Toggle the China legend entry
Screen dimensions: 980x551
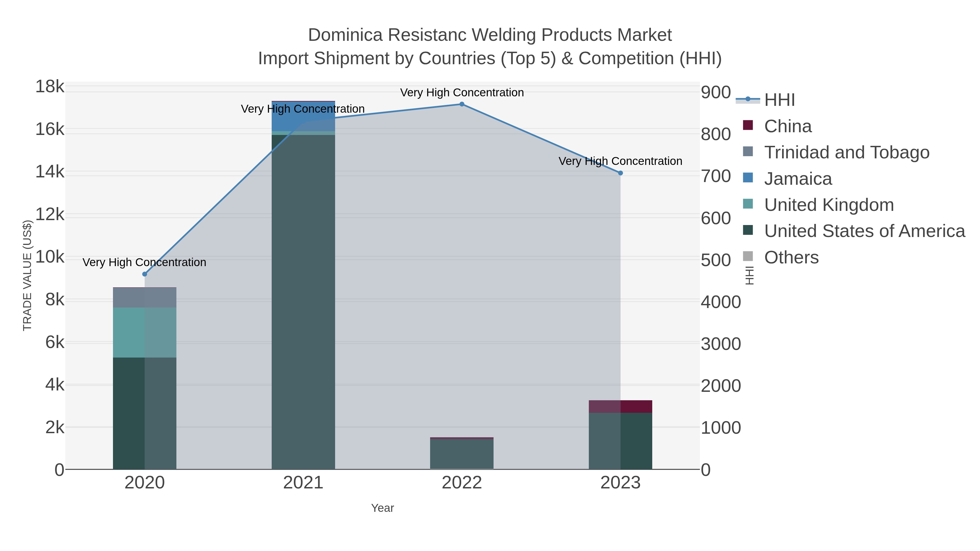pos(777,126)
